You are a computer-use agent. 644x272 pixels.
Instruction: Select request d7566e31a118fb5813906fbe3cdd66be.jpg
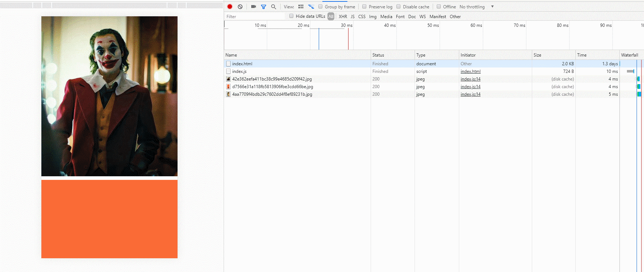point(434,87)
